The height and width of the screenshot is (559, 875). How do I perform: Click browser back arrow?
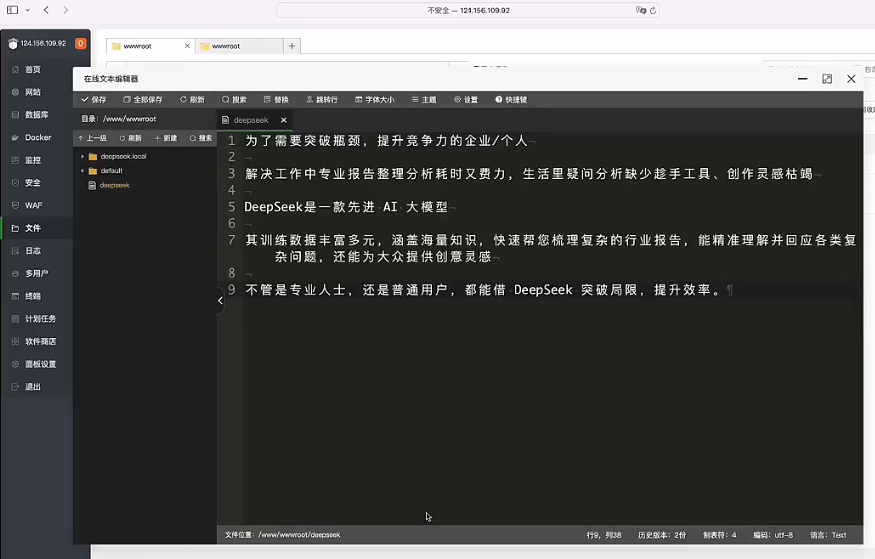[46, 10]
